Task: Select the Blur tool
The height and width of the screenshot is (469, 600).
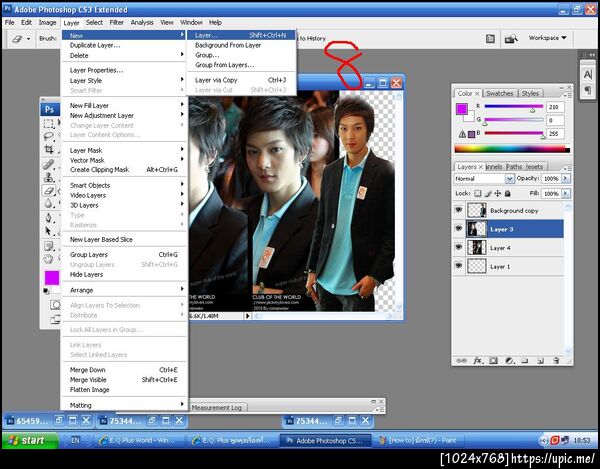Action: 49,203
